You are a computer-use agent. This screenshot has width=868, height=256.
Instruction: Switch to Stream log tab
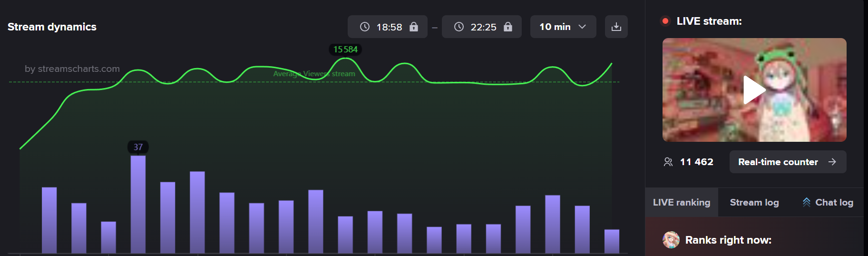[754, 202]
